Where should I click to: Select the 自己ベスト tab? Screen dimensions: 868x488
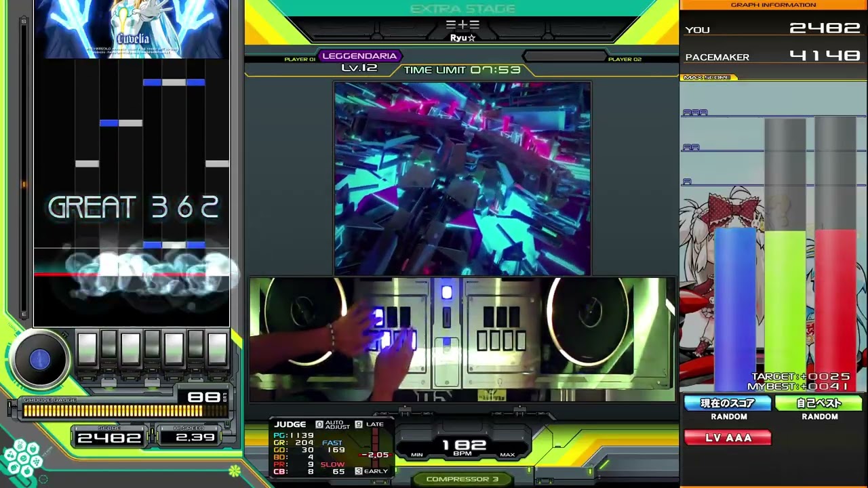pyautogui.click(x=819, y=403)
